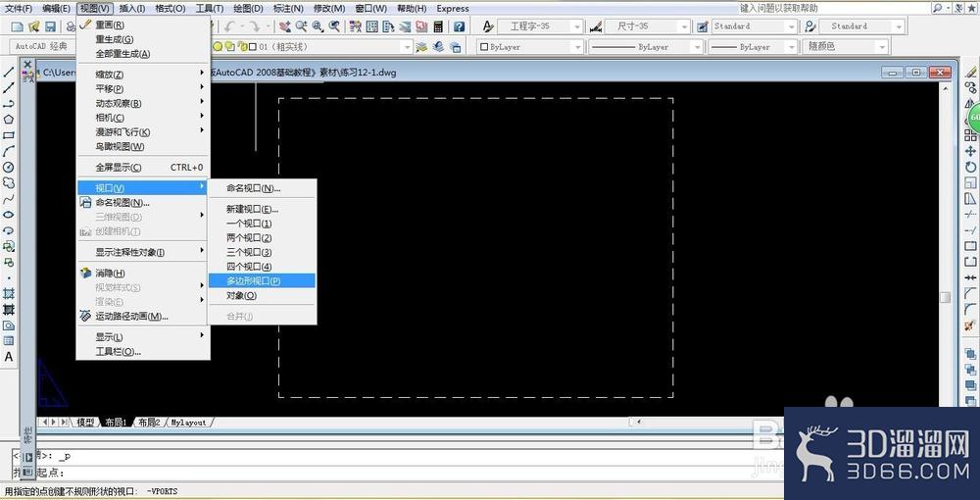The image size is (980, 500).
Task: Select the Table tool
Action: 9,340
